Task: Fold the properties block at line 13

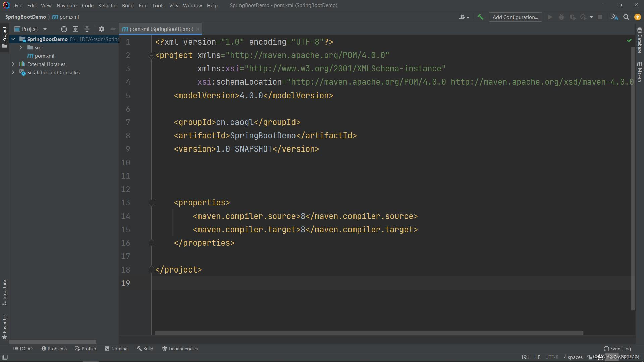Action: point(151,203)
